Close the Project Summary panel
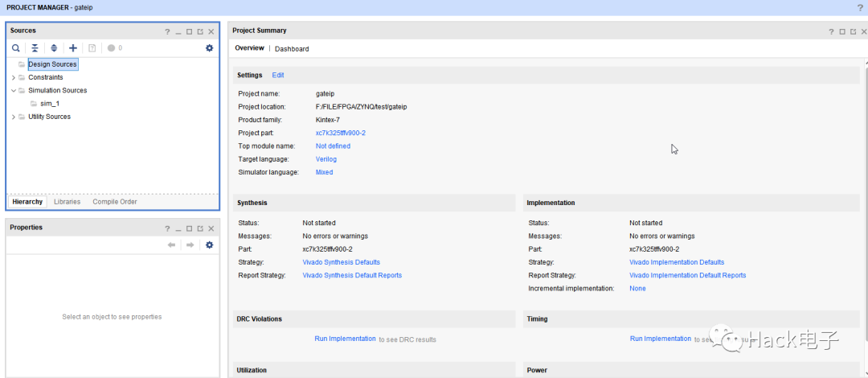 click(x=863, y=31)
